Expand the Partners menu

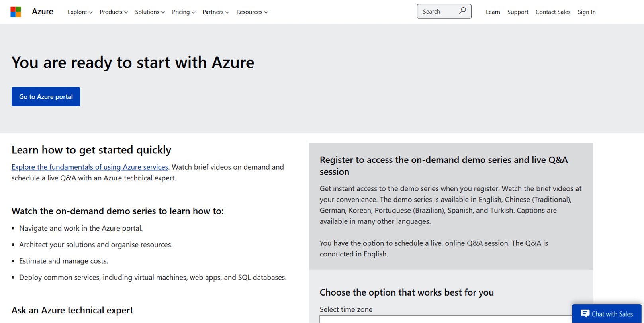pyautogui.click(x=216, y=12)
